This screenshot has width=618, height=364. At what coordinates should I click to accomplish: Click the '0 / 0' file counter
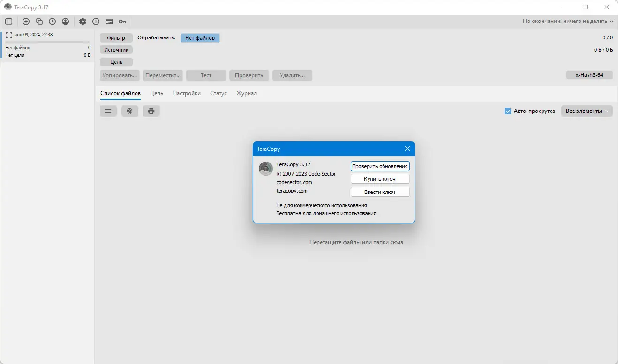tap(608, 37)
